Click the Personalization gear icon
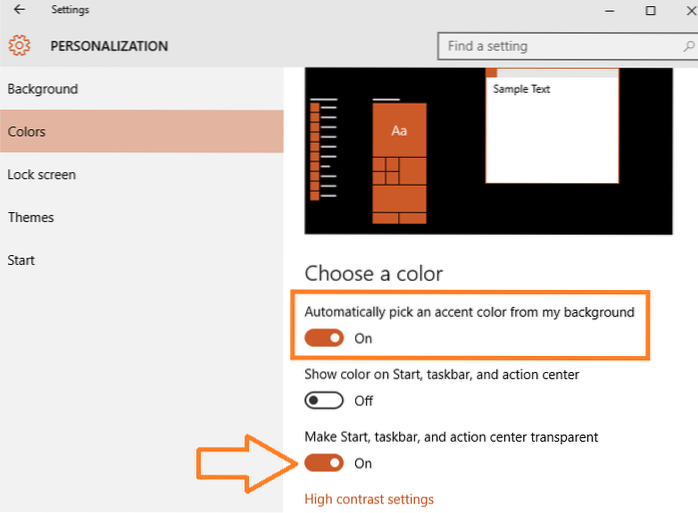The width and height of the screenshot is (698, 513). click(19, 46)
